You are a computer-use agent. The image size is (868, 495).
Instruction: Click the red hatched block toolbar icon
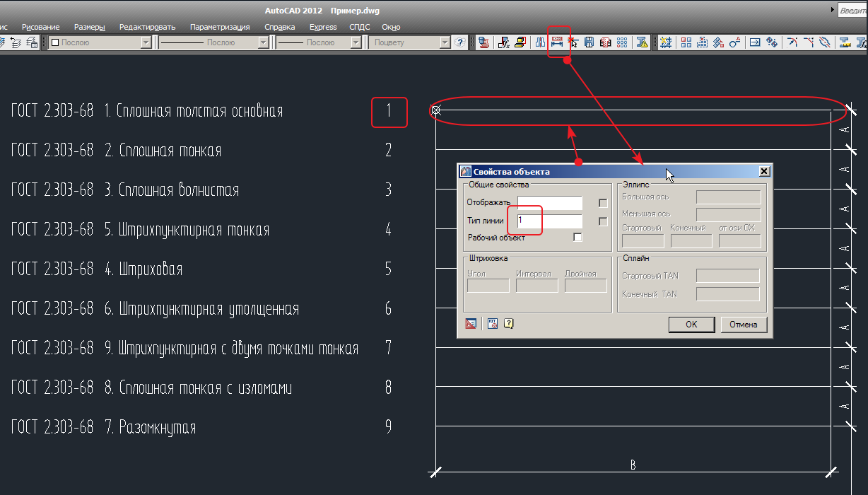click(606, 42)
